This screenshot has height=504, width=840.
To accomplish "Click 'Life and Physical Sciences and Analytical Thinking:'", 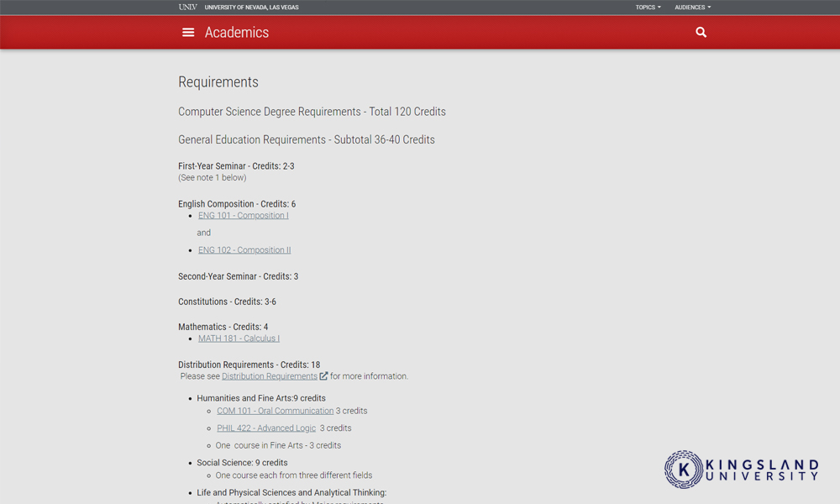I will point(291,492).
